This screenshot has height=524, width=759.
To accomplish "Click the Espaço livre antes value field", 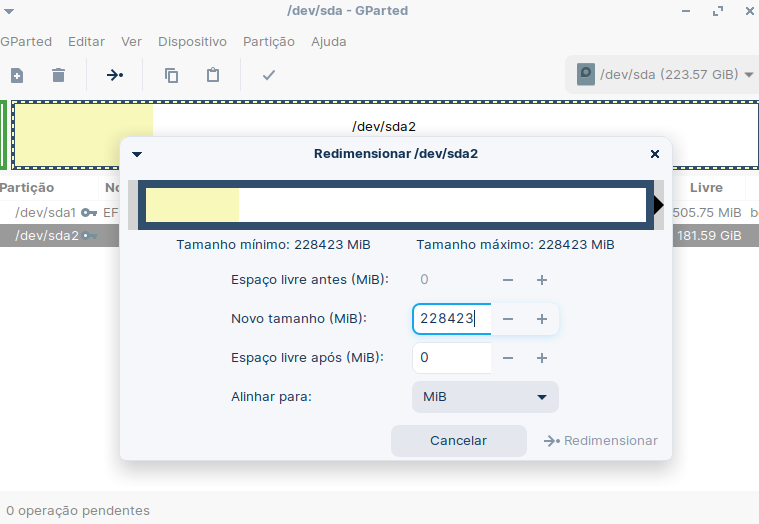I will tap(452, 280).
